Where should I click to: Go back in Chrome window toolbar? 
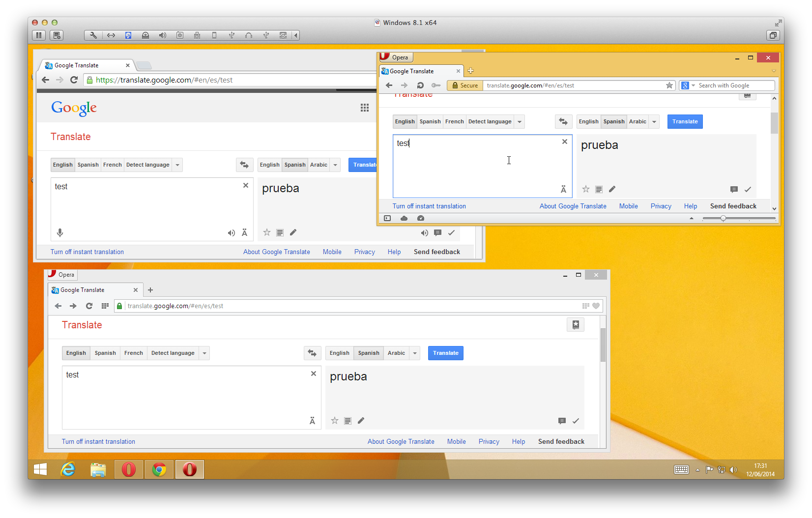pos(46,80)
